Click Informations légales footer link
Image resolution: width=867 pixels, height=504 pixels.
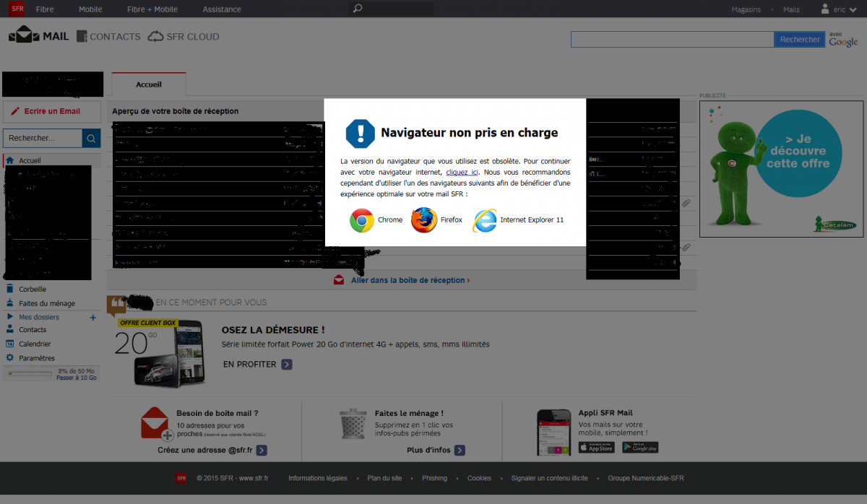coord(318,478)
